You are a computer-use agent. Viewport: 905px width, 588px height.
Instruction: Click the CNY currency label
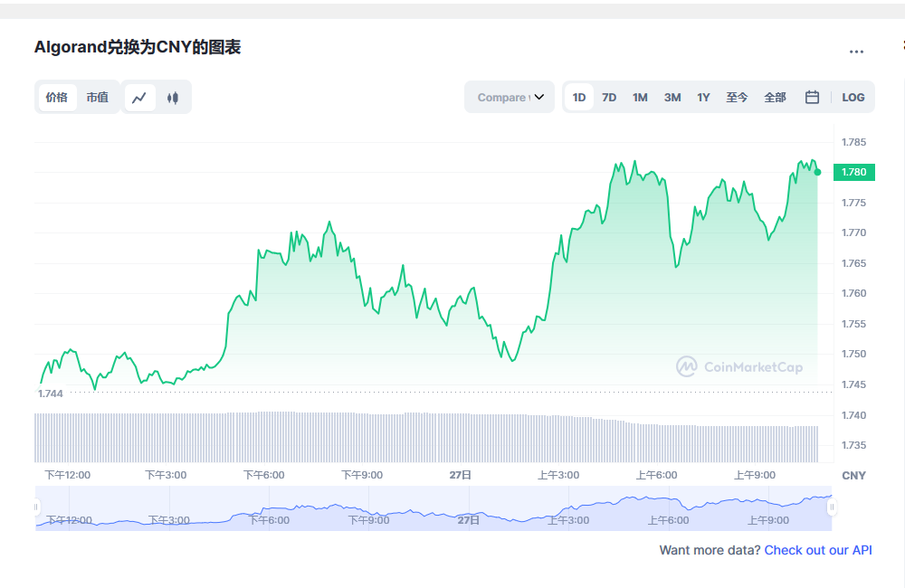[x=853, y=476]
